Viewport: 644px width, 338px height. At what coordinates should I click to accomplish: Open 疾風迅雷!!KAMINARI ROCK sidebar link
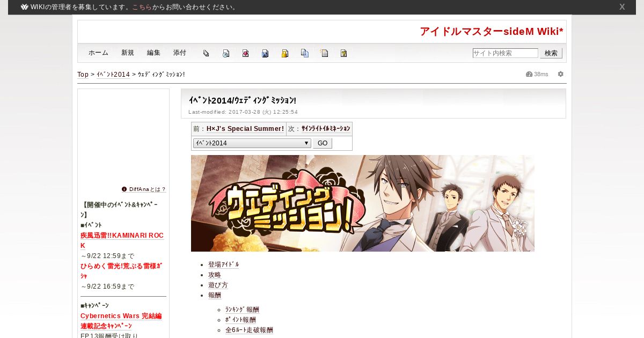click(122, 240)
